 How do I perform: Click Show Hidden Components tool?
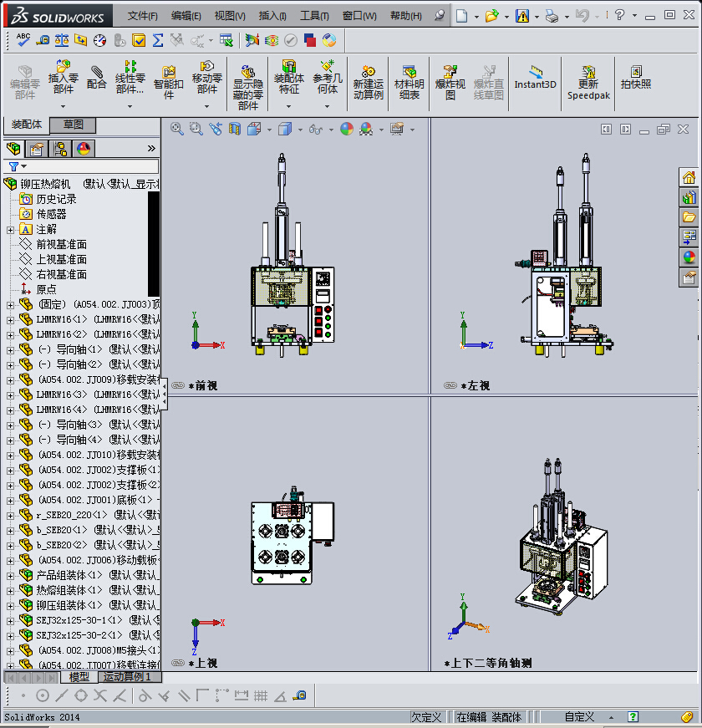point(248,88)
